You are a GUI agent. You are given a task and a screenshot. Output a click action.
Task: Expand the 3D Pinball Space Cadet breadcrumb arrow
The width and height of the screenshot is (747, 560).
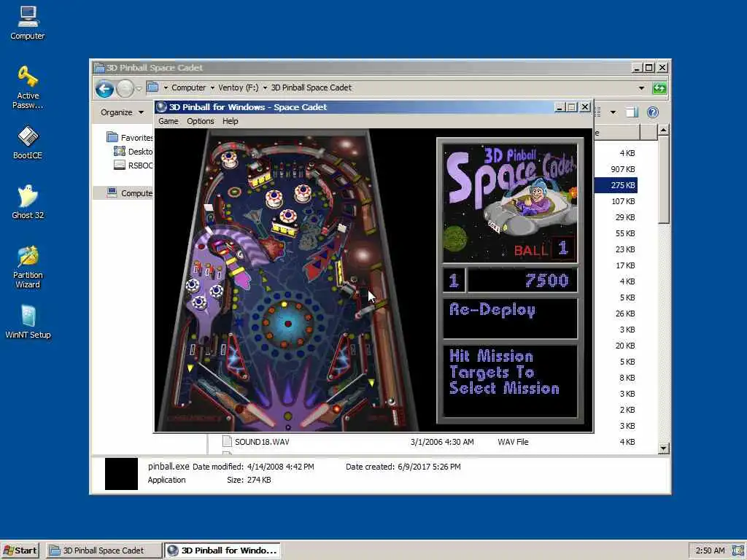[265, 87]
